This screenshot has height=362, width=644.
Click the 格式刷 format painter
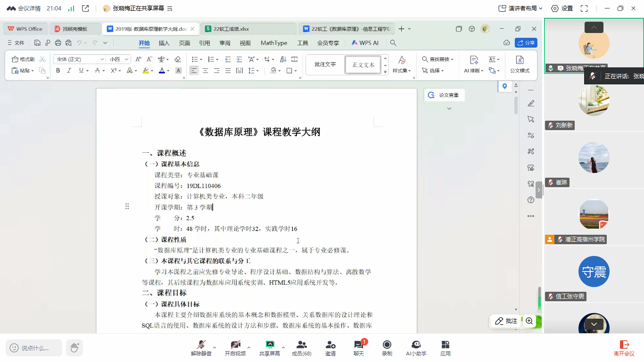coord(23,59)
